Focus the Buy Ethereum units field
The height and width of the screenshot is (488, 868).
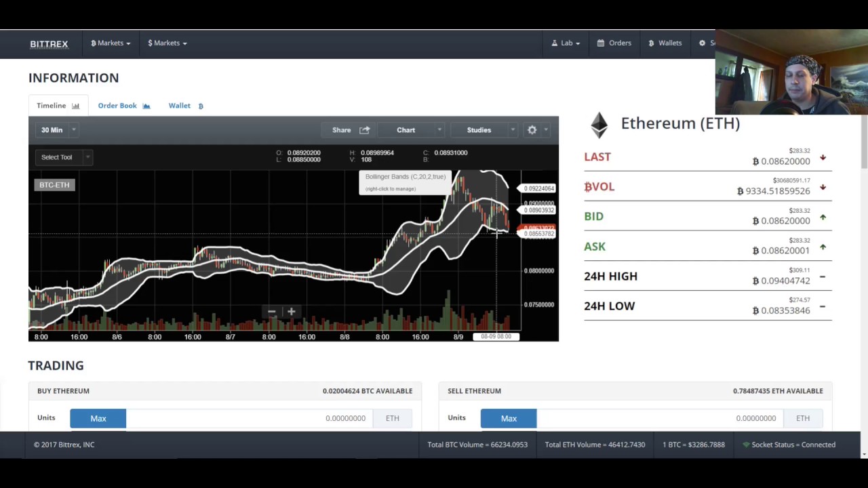[250, 419]
